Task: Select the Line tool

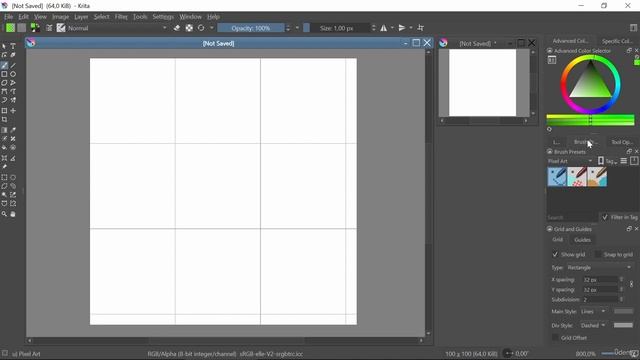Action: click(13, 65)
